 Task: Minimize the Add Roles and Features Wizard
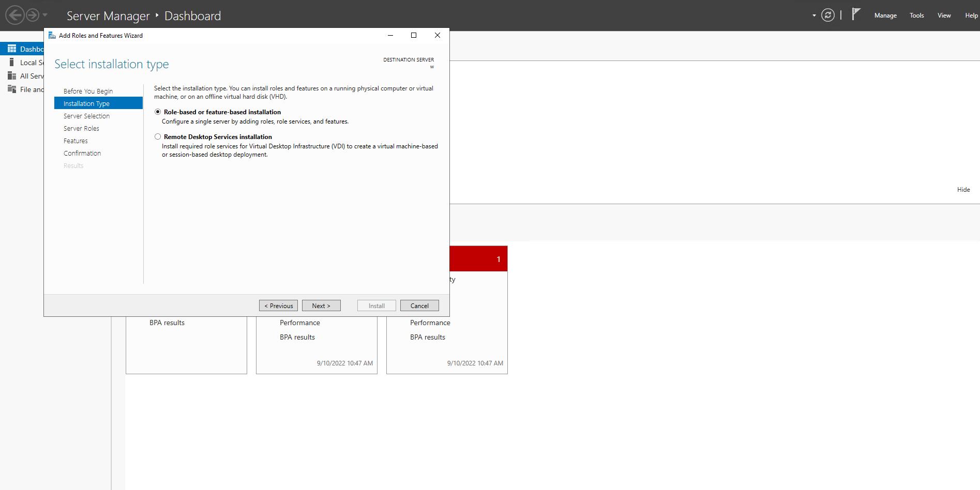tap(390, 35)
